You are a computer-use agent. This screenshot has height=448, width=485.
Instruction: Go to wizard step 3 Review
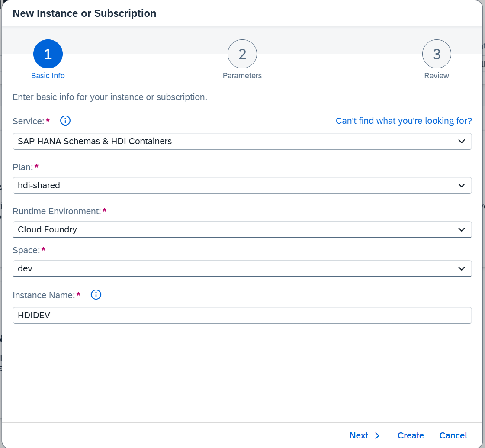tap(437, 54)
